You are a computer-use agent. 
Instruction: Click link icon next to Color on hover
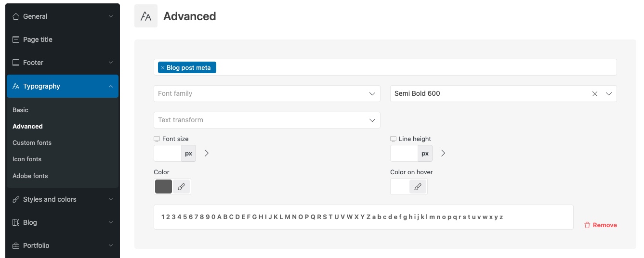(418, 187)
